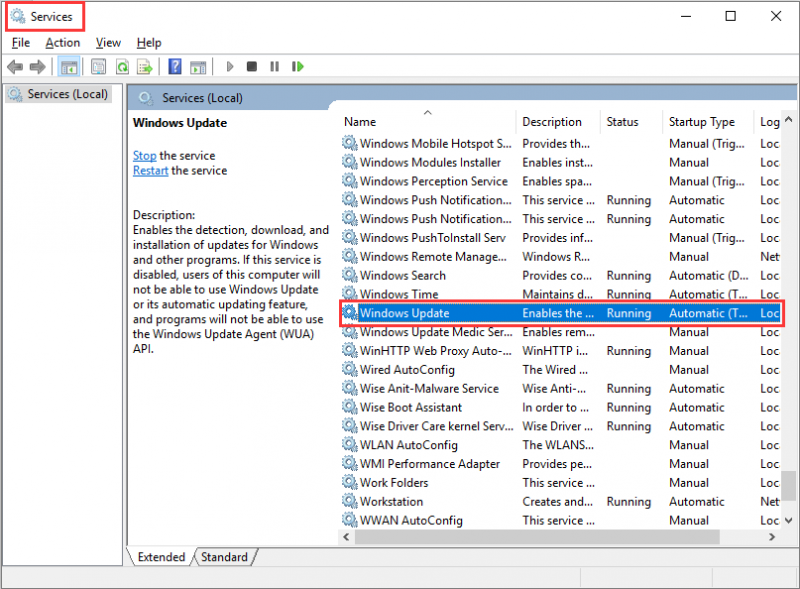
Task: Click 'In order to ...' description cell
Action: click(x=555, y=407)
